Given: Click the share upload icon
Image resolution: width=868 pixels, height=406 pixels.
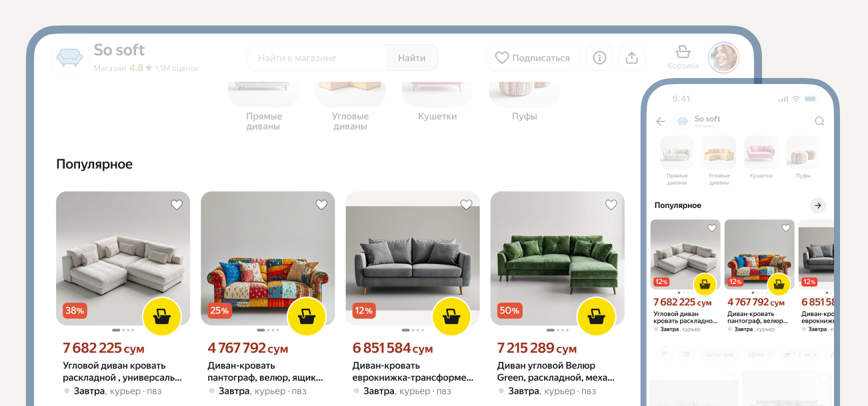Looking at the screenshot, I should click(632, 58).
